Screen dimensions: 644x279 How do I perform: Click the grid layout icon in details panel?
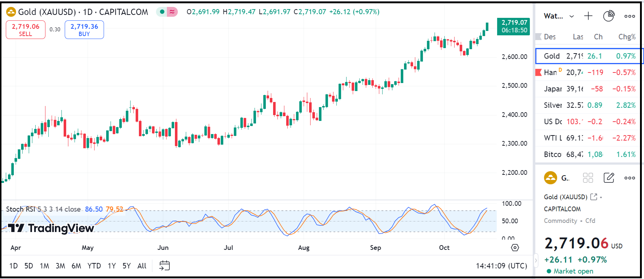pos(588,178)
